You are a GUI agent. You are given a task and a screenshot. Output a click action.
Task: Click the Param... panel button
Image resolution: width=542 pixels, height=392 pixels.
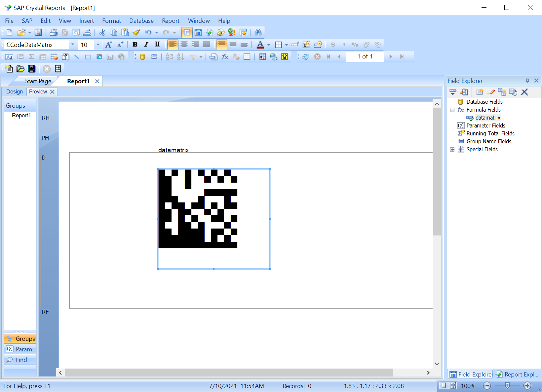point(20,349)
